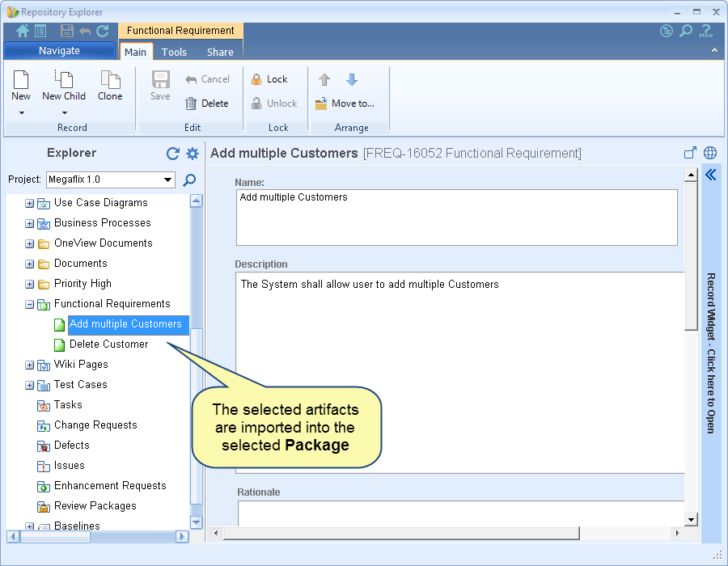
Task: Select the Main ribbon tab
Action: (136, 52)
